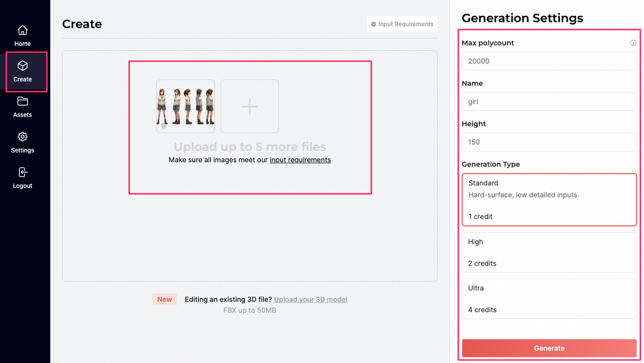Delete uploaded image via trash icon

pyautogui.click(x=164, y=126)
